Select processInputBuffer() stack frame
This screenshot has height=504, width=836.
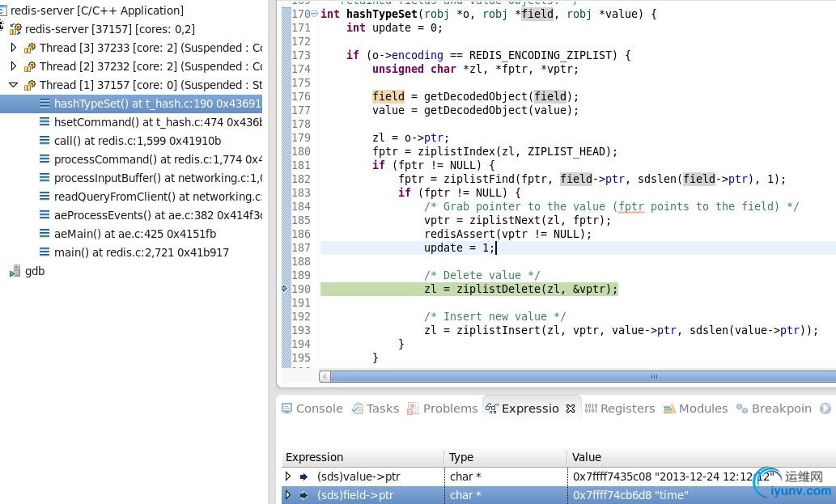coord(158,178)
